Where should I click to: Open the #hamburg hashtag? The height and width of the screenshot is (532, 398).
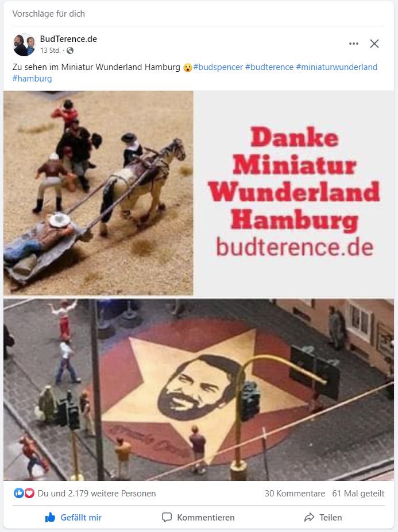point(32,79)
